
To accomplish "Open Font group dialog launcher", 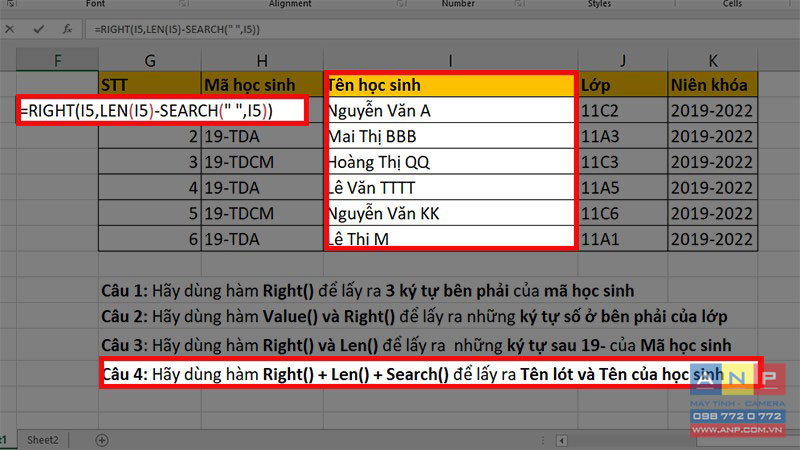I will point(183,4).
